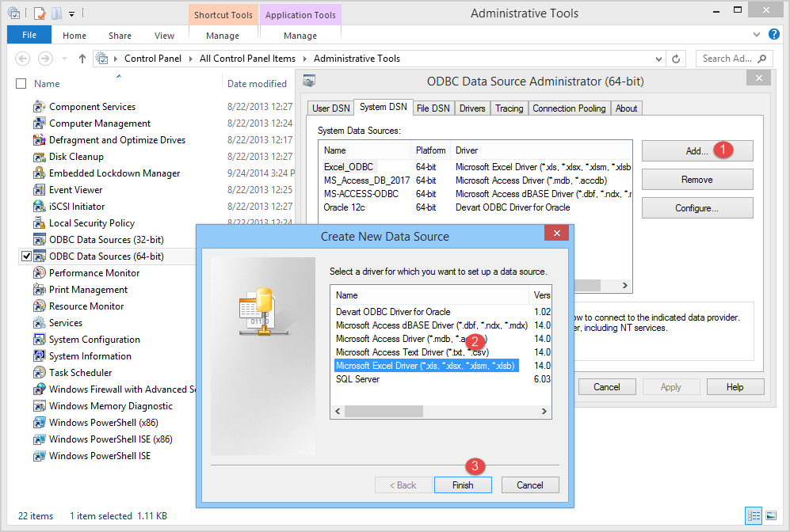790x532 pixels.
Task: Click the System Information icon
Action: click(x=40, y=355)
